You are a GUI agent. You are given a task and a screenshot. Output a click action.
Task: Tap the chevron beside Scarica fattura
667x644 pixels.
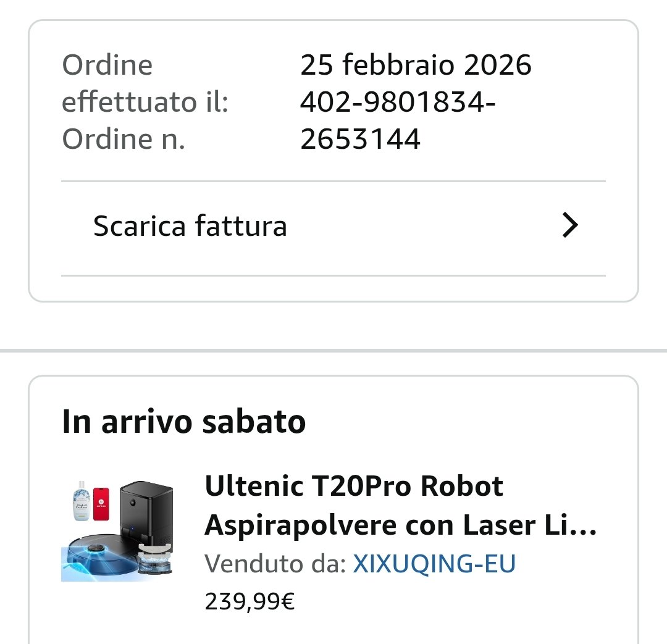pyautogui.click(x=570, y=225)
